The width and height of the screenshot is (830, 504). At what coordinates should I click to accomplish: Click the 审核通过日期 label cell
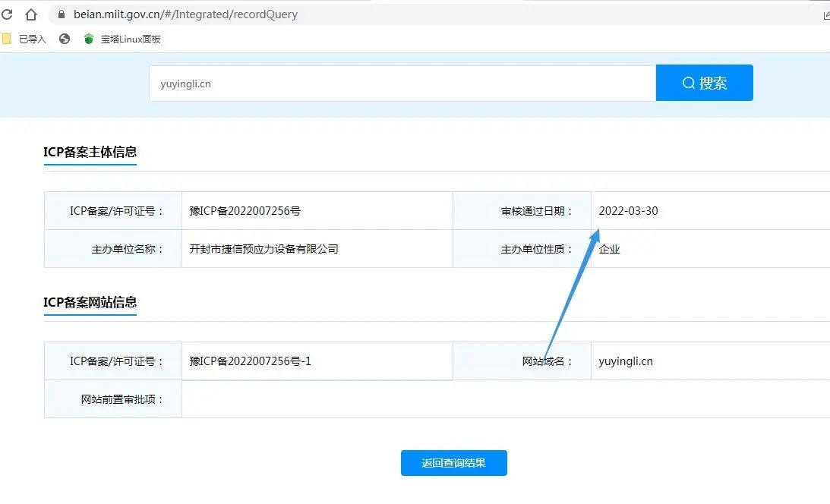click(x=522, y=210)
